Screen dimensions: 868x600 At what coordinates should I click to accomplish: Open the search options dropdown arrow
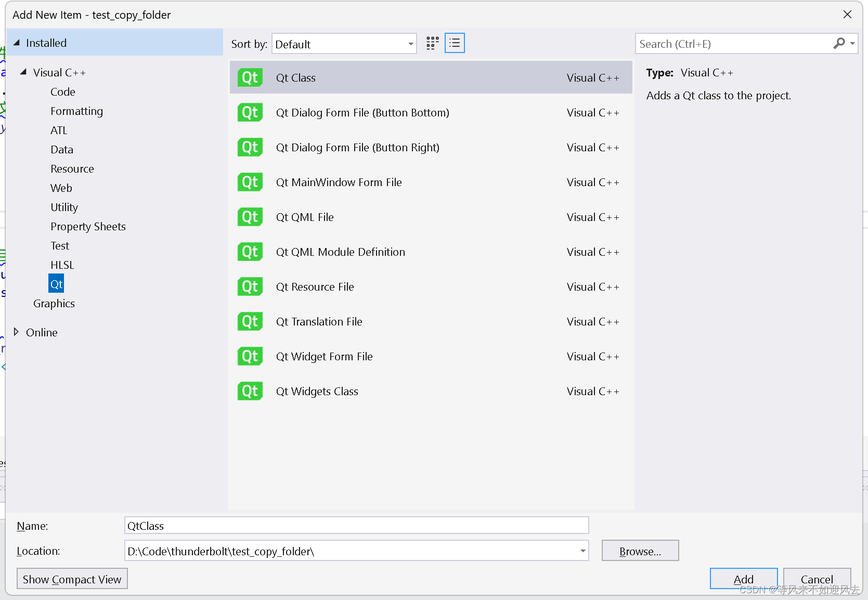tap(852, 44)
